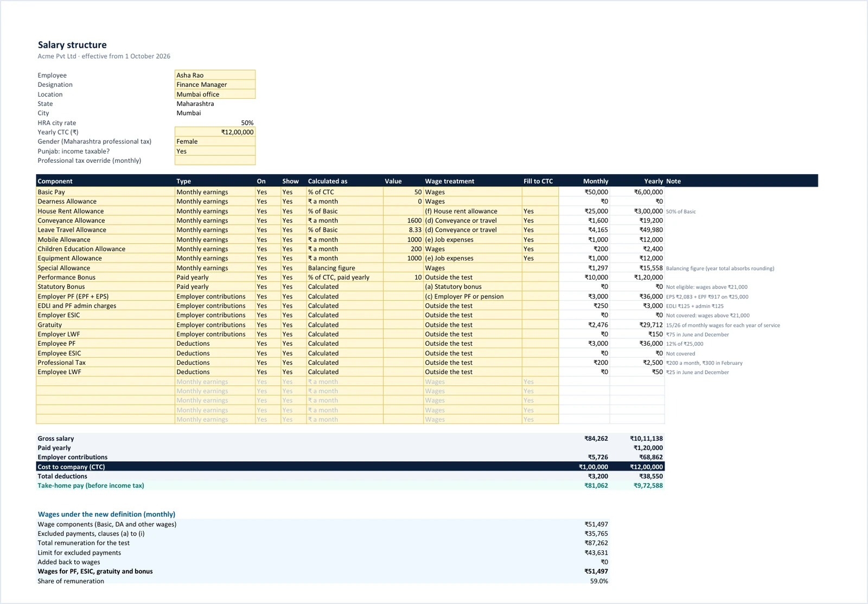The height and width of the screenshot is (604, 868).
Task: Select Employee ESIC Type cell Deductions
Action: coord(215,353)
